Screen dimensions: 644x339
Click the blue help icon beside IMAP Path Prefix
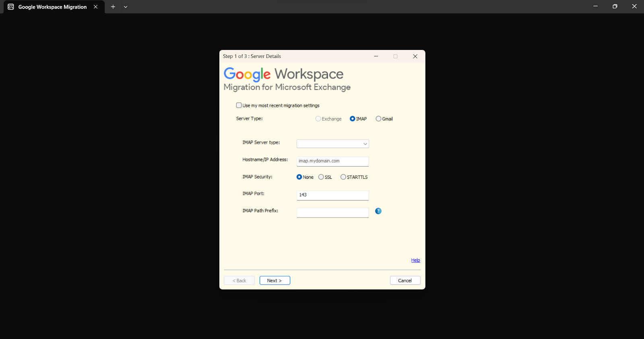(x=378, y=211)
